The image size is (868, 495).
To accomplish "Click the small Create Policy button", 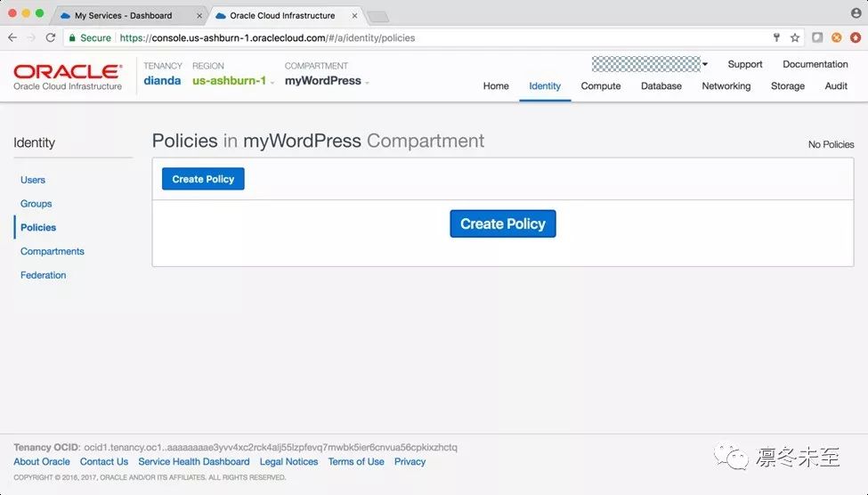I will pyautogui.click(x=203, y=179).
